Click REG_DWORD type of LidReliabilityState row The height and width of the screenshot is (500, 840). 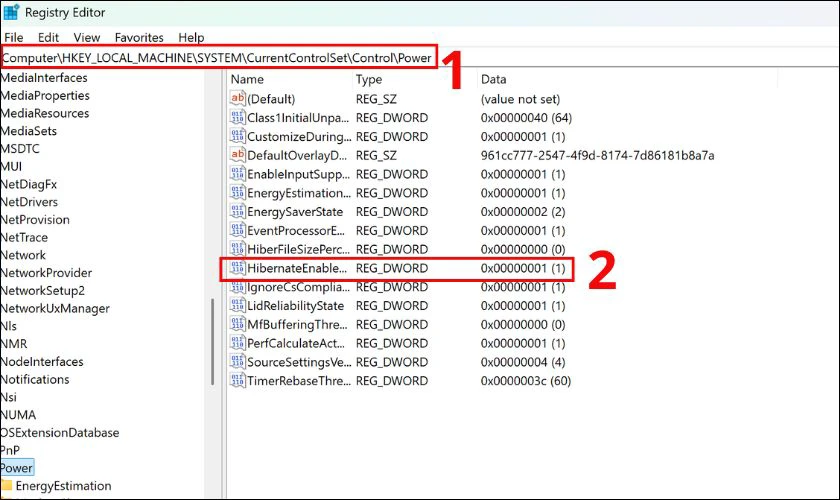(392, 305)
